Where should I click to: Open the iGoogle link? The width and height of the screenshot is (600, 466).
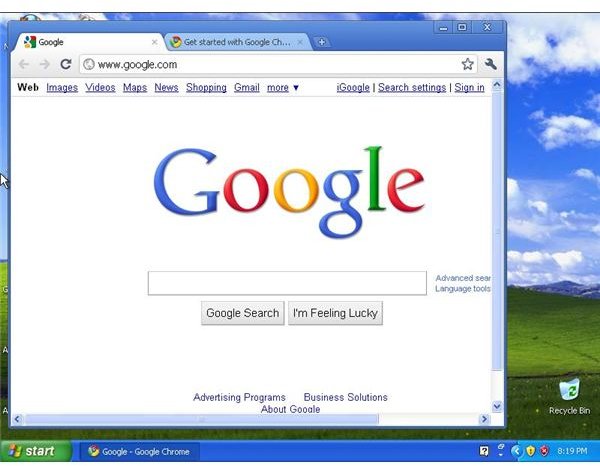(353, 88)
